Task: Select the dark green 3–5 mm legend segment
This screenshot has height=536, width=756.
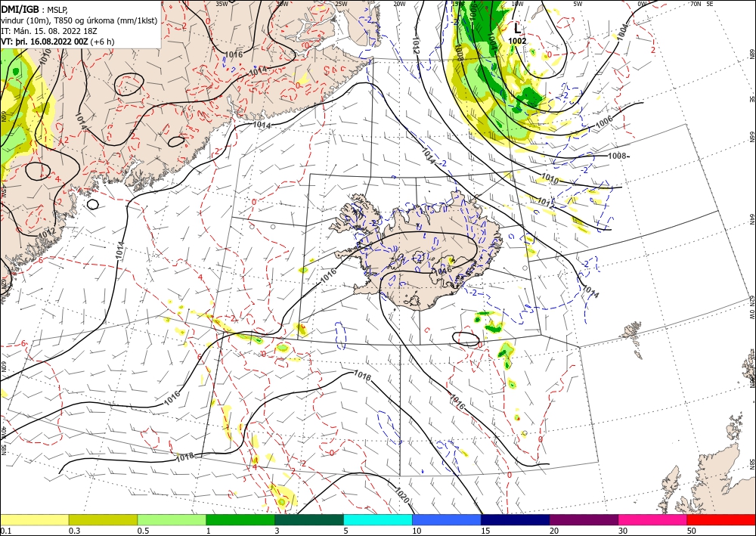Action: tap(309, 519)
